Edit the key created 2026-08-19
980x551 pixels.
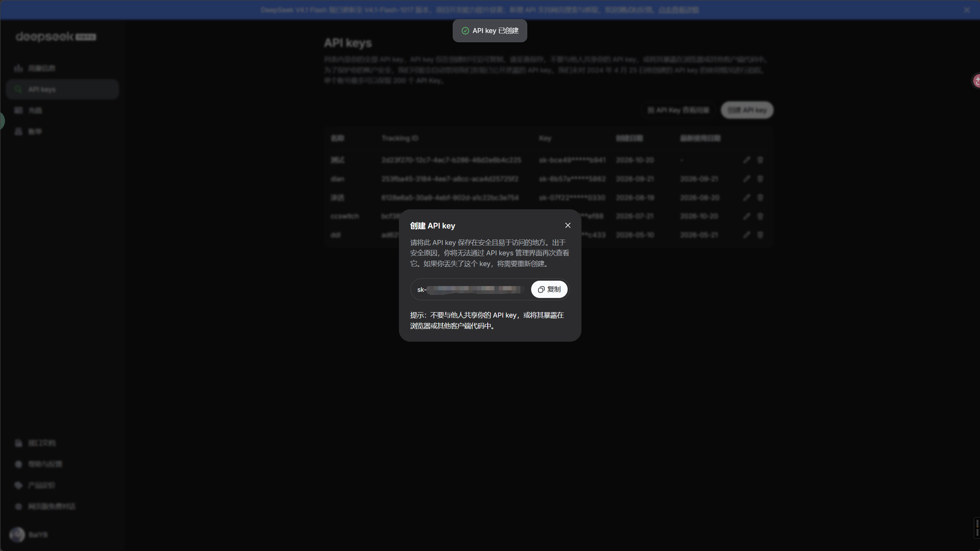[x=746, y=197]
